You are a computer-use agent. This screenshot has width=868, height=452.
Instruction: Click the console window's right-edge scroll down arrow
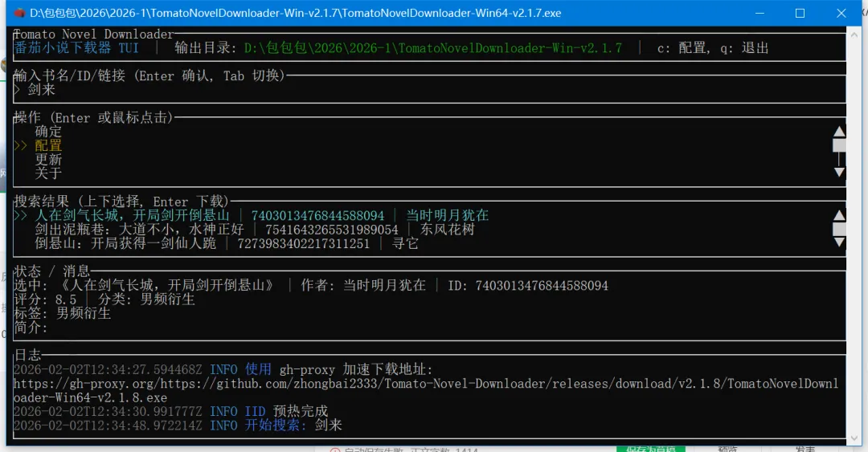[853, 438]
